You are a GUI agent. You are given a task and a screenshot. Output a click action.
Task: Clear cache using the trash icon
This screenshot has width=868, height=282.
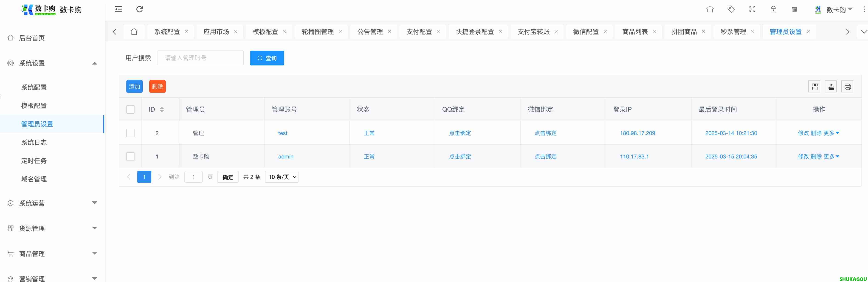click(794, 9)
